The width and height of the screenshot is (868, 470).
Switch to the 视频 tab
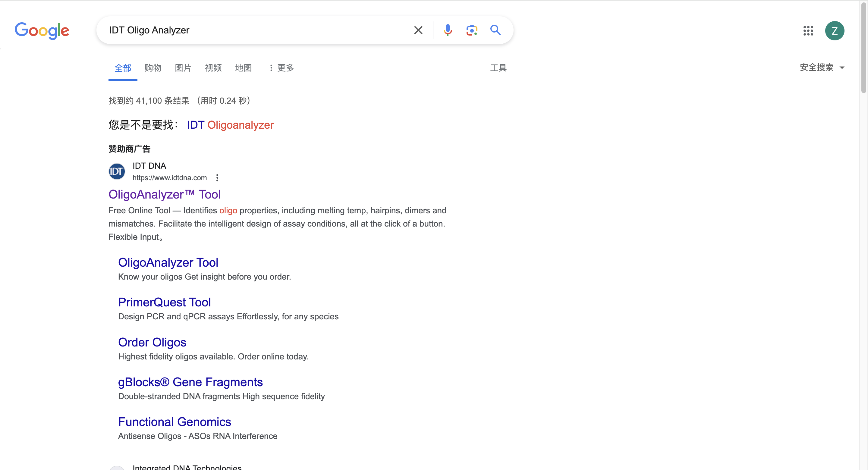point(213,68)
